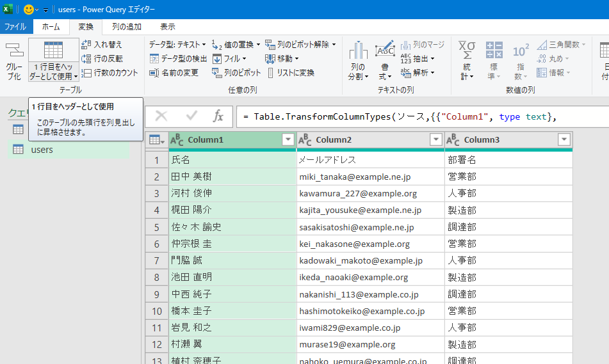Switch to the View (表示) tab
Viewport: 609px width, 364px height.
click(168, 27)
